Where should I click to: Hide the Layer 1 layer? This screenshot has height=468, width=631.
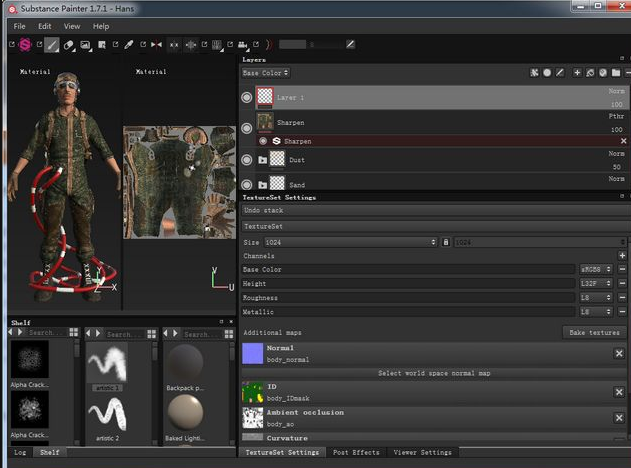point(247,98)
